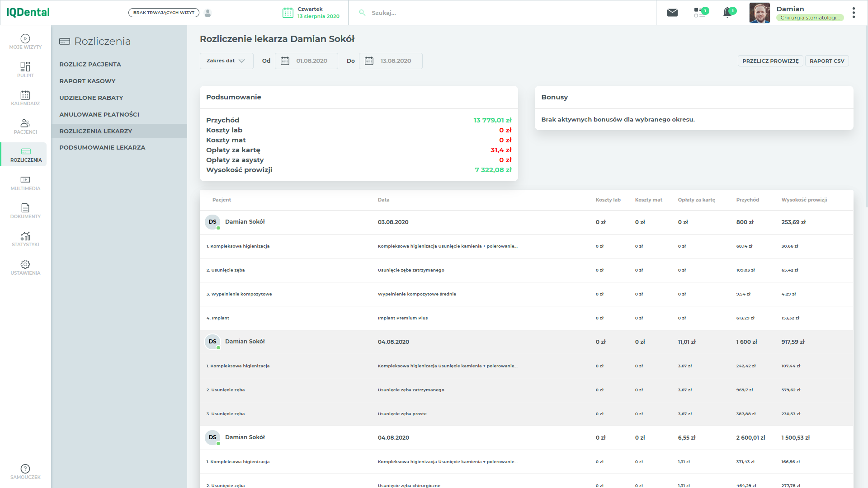The image size is (868, 488).
Task: Click 'Usunięcie zęba proste' entry
Action: tap(402, 414)
